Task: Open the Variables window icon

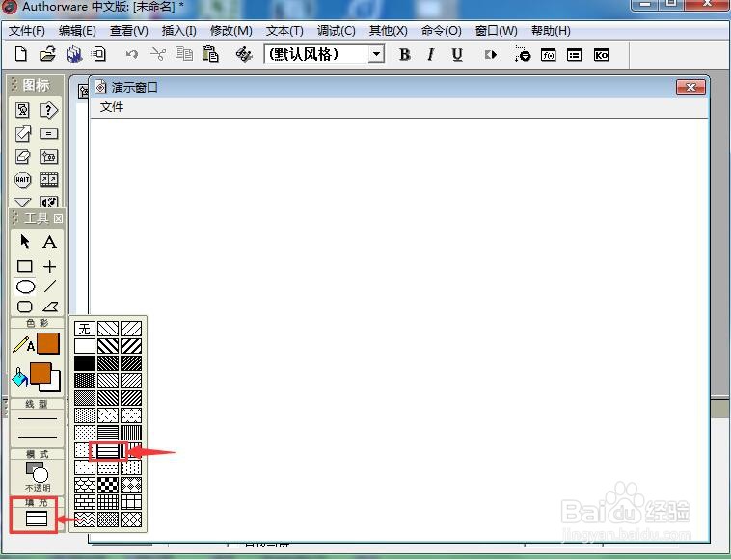Action: [575, 55]
